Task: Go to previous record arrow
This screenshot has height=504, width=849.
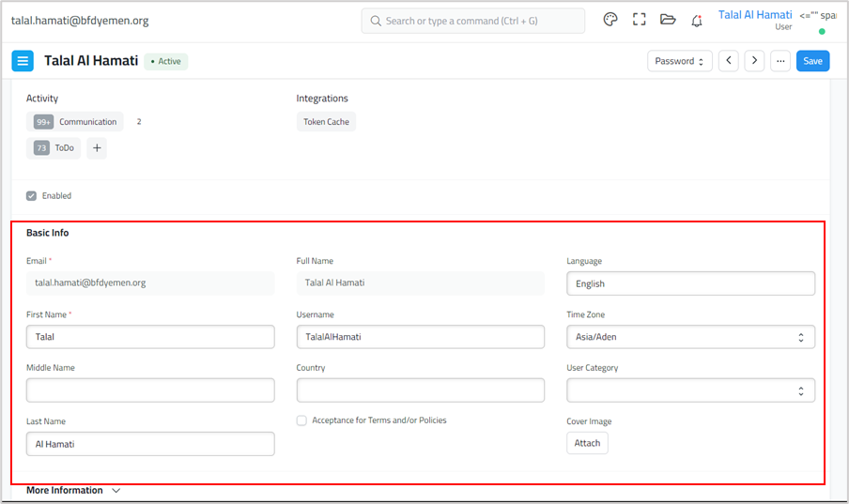Action: tap(729, 61)
